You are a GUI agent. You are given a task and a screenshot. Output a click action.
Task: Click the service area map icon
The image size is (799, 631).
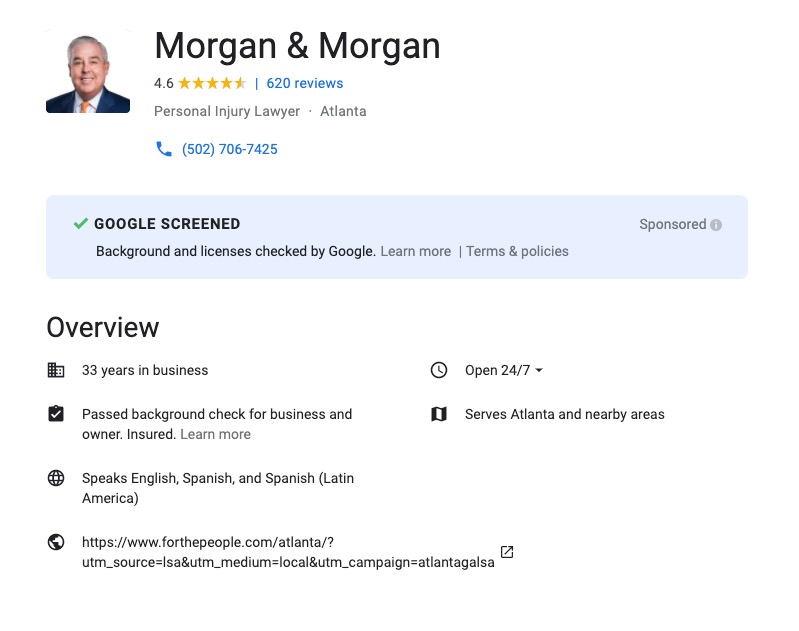point(438,414)
